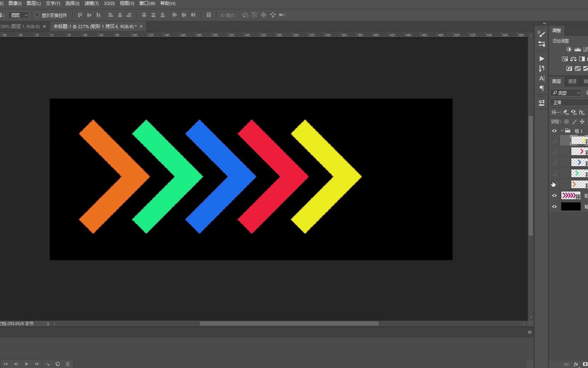This screenshot has height=368, width=588.
Task: Add a Posterize adjustment
Action: (577, 68)
